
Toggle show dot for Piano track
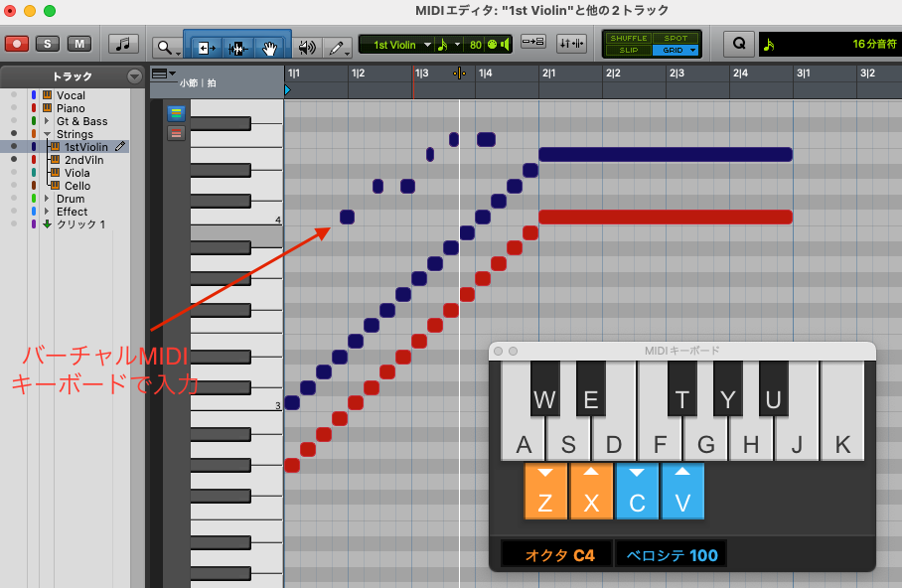tap(14, 108)
